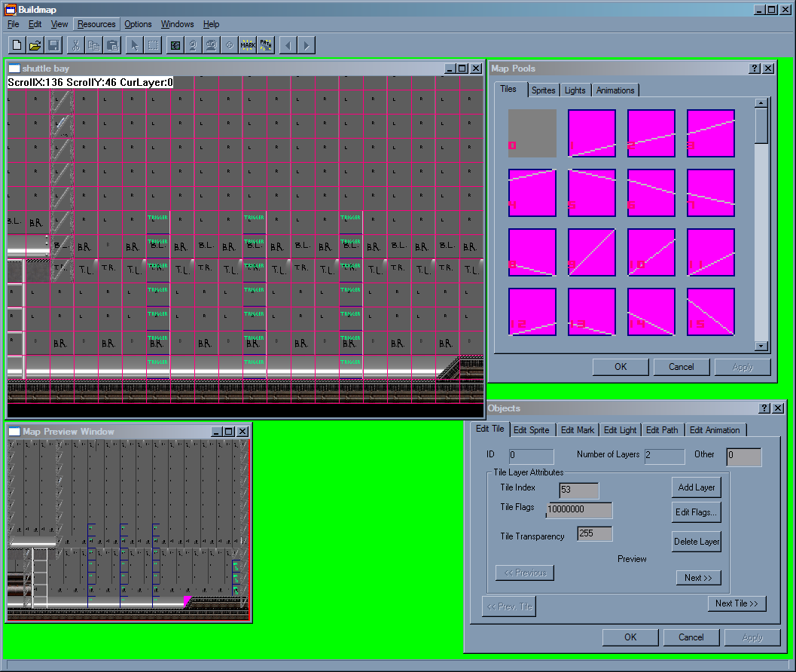Click the left navigation arrow in the toolbar
This screenshot has height=672, width=796.
click(x=288, y=45)
